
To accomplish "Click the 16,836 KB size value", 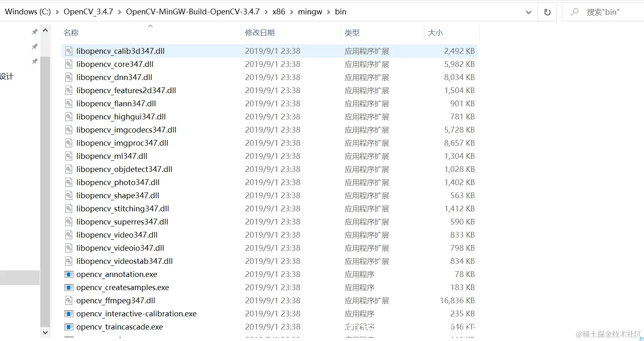I will pyautogui.click(x=457, y=300).
